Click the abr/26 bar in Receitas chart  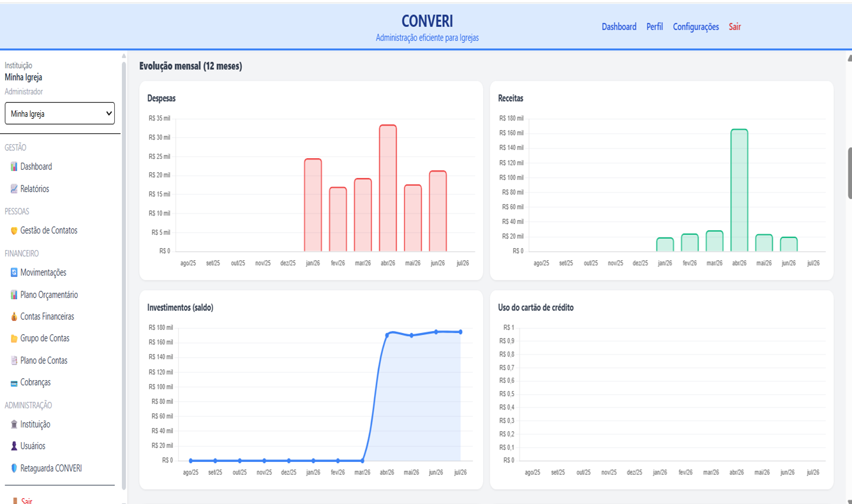739,190
